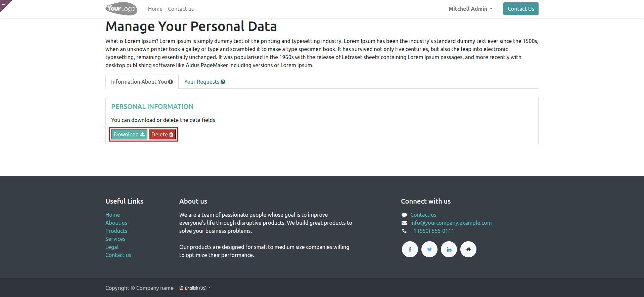
Task: Open Contact us in the top navigation
Action: click(x=181, y=9)
